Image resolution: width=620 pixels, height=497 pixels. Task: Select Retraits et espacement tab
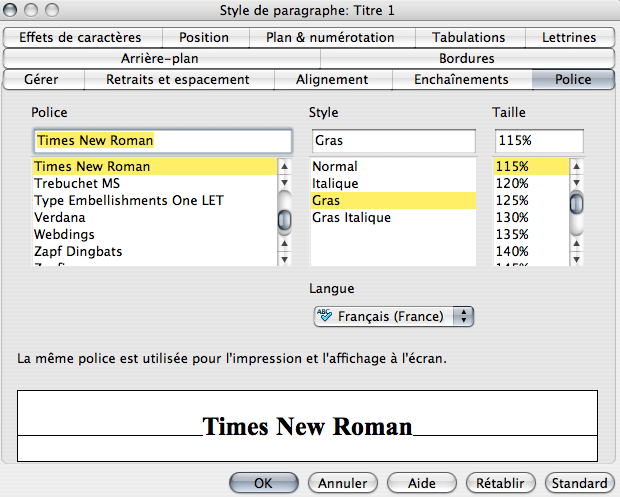pyautogui.click(x=179, y=79)
